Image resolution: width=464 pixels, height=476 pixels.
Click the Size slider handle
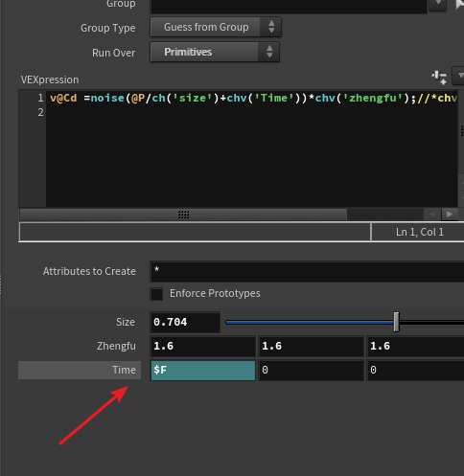coord(396,322)
